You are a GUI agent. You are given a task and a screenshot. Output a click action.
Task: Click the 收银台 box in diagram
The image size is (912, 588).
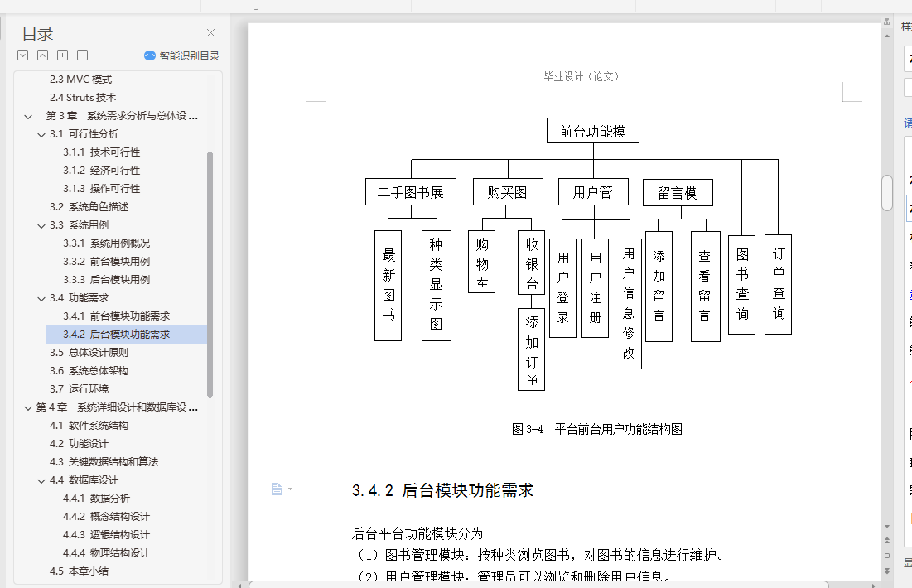click(x=532, y=263)
